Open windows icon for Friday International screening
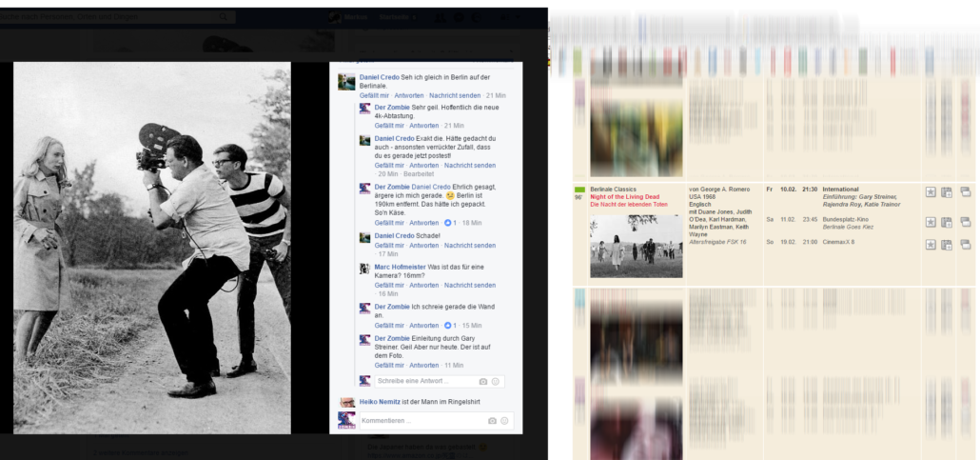The image size is (980, 460). point(965,192)
